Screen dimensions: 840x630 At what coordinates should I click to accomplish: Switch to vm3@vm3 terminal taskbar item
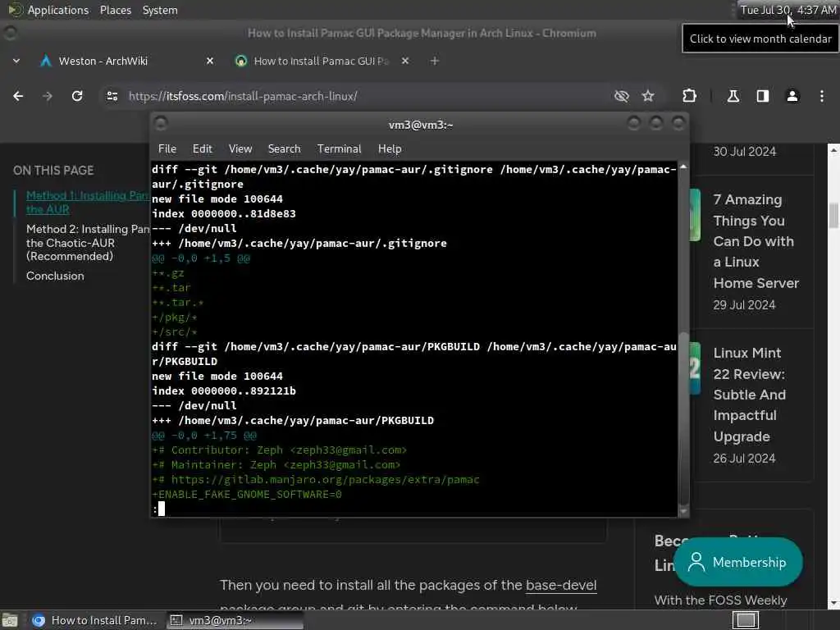pyautogui.click(x=234, y=620)
